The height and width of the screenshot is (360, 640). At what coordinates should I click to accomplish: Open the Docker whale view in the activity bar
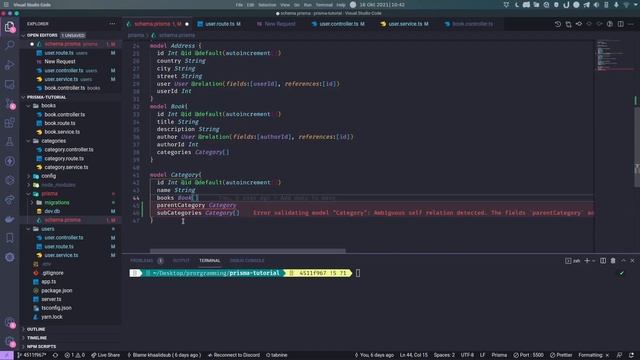tap(9, 219)
